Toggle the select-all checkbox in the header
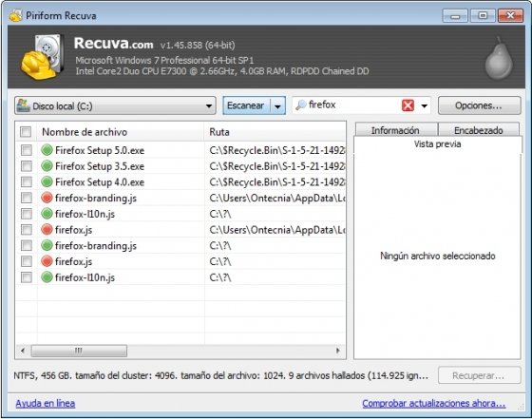Viewport: 532px width, 419px height. pos(26,132)
